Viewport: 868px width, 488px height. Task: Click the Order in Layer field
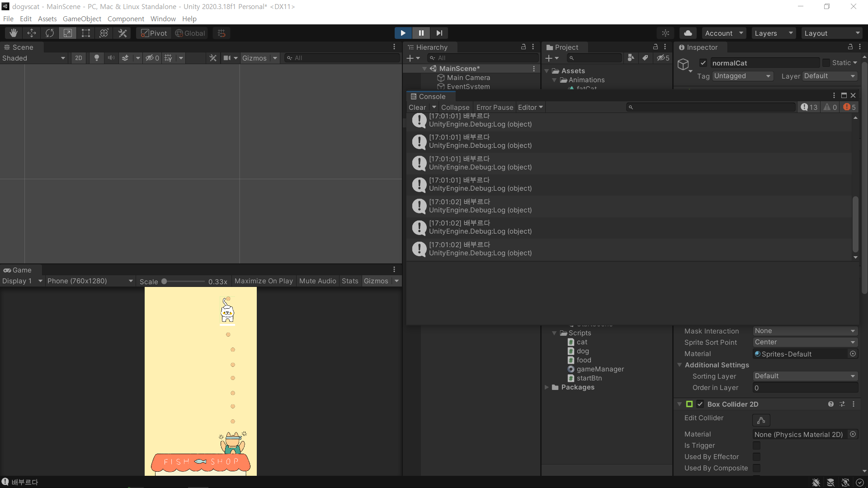[x=805, y=388]
